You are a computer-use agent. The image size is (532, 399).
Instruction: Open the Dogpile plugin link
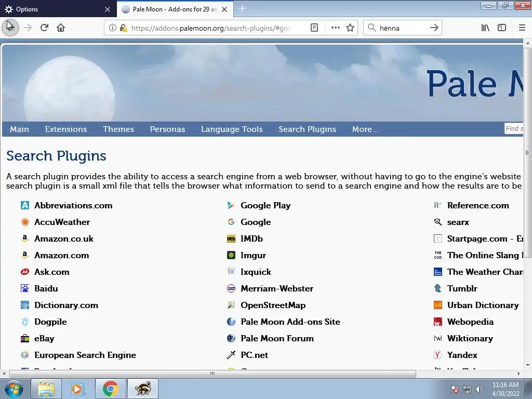50,322
